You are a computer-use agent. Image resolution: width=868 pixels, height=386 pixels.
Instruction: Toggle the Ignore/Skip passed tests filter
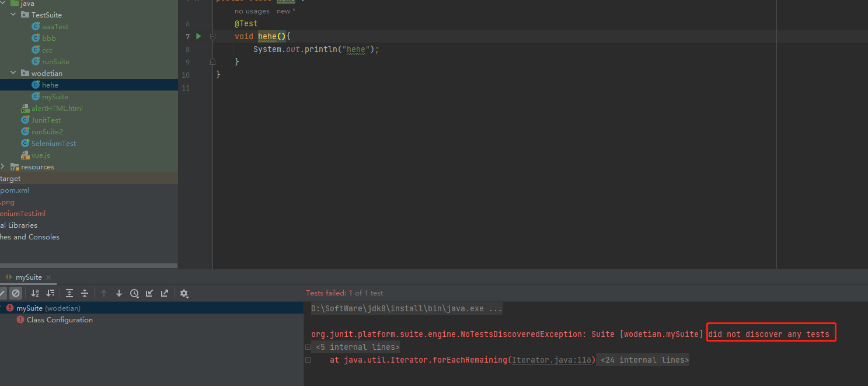(16, 293)
